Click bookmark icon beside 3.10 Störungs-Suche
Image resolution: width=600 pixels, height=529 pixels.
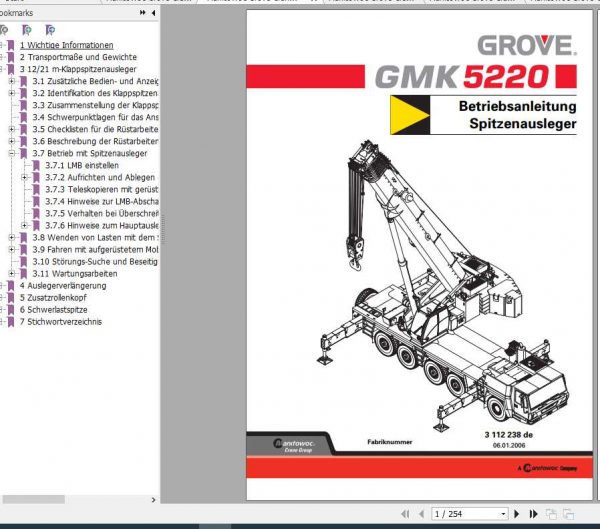pyautogui.click(x=23, y=262)
